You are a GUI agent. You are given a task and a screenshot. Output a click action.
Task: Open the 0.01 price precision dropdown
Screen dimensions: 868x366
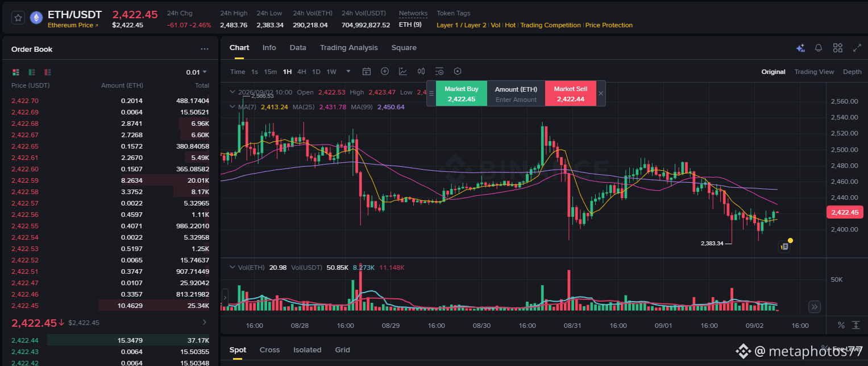tap(197, 72)
